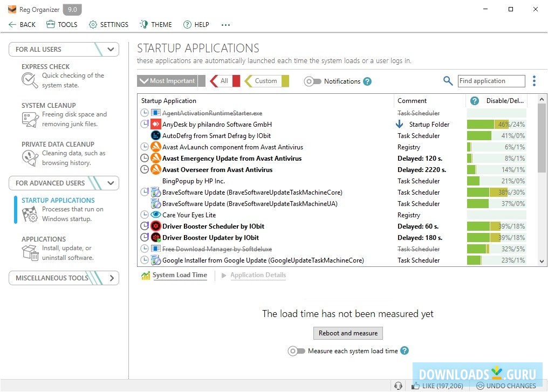Viewport: 548px width, 392px height.
Task: Toggle Measure each system load time switch
Action: tap(296, 351)
